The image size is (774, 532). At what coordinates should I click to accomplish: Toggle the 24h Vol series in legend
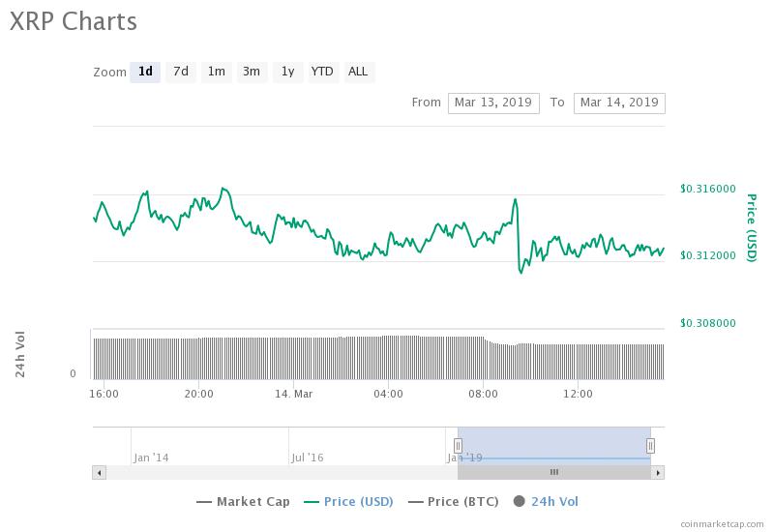tap(546, 502)
